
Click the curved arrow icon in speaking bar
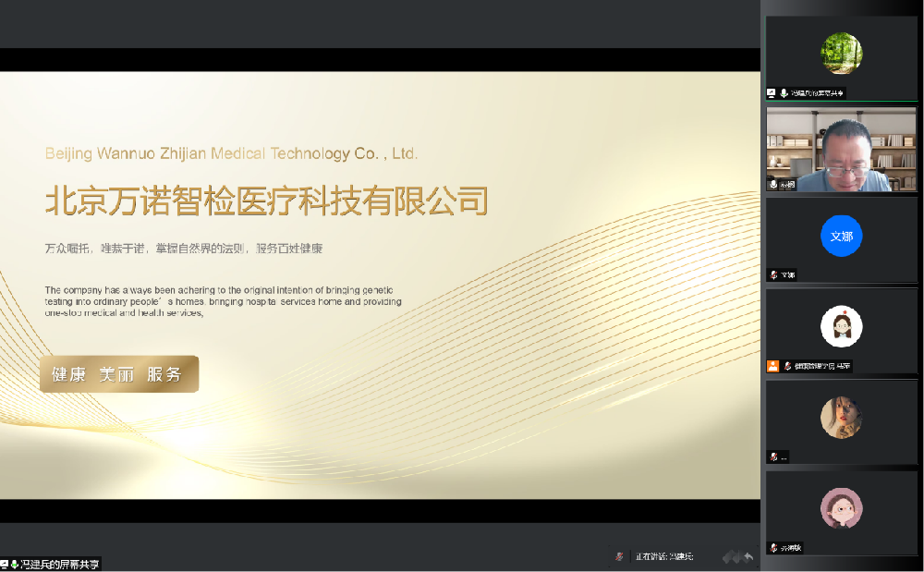(748, 556)
